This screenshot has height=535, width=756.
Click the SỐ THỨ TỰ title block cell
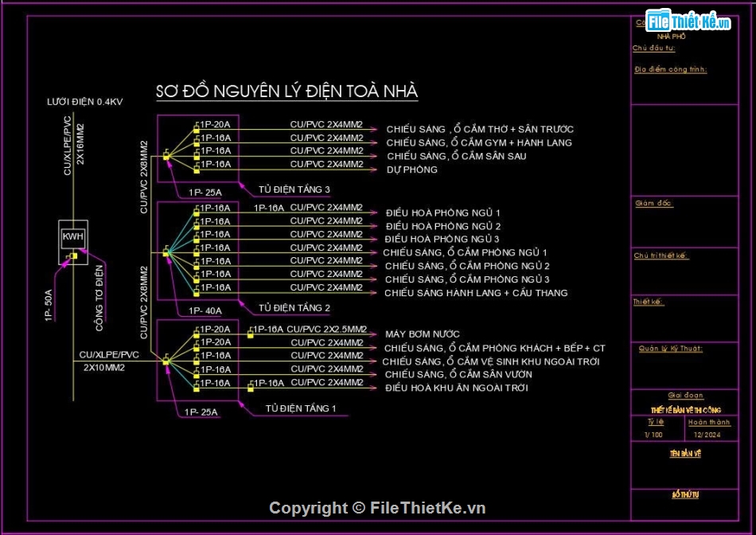[685, 494]
